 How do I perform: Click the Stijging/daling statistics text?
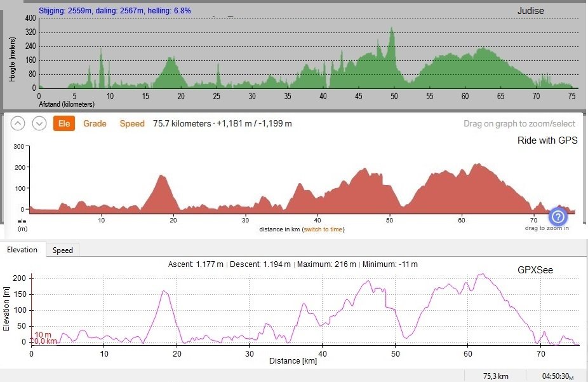click(115, 11)
